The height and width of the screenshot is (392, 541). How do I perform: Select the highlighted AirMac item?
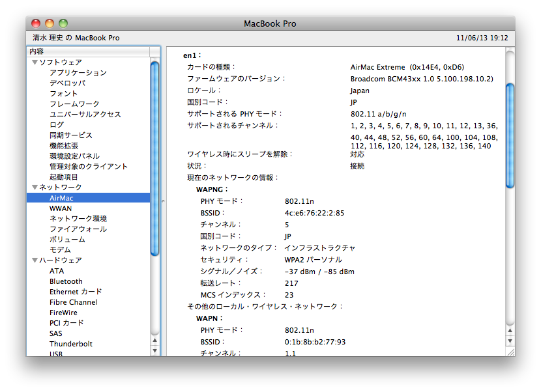point(89,198)
